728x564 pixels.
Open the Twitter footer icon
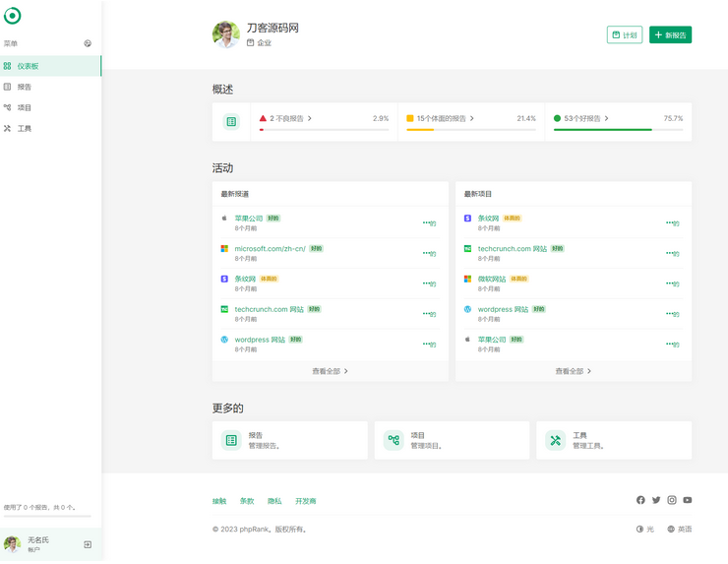click(x=656, y=500)
